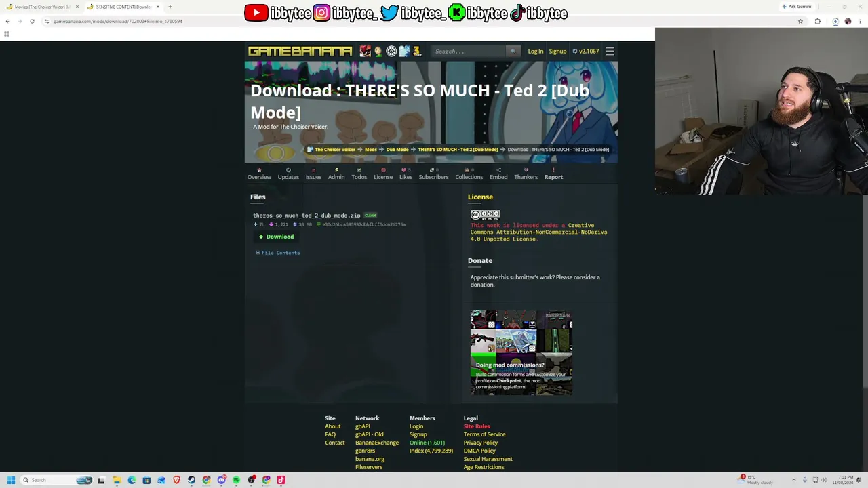Open the Windows Start menu

pyautogui.click(x=11, y=480)
